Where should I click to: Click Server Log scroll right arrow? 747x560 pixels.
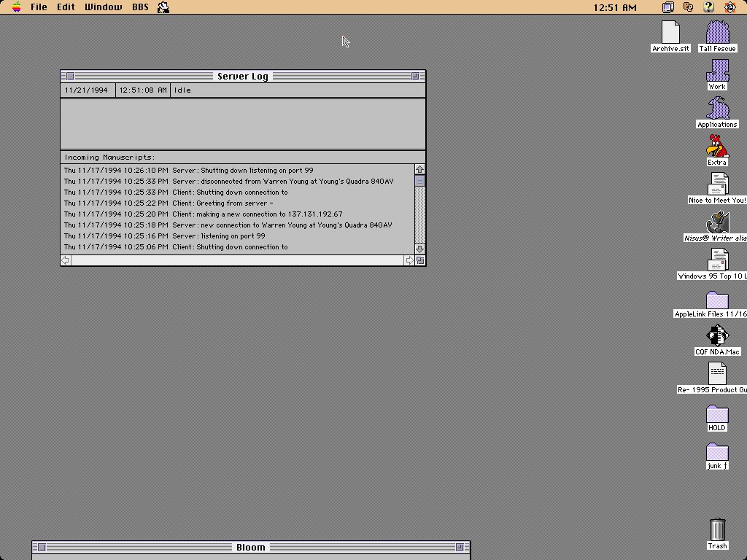(409, 260)
